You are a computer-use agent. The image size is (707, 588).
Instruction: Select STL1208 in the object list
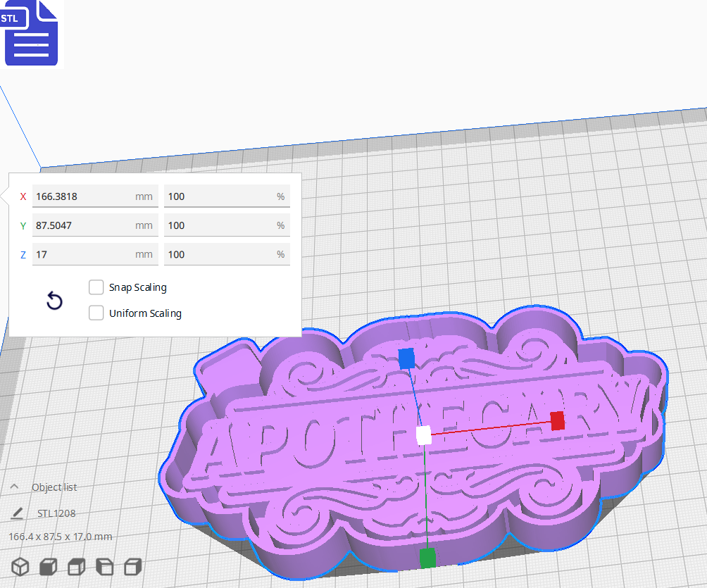click(x=56, y=513)
